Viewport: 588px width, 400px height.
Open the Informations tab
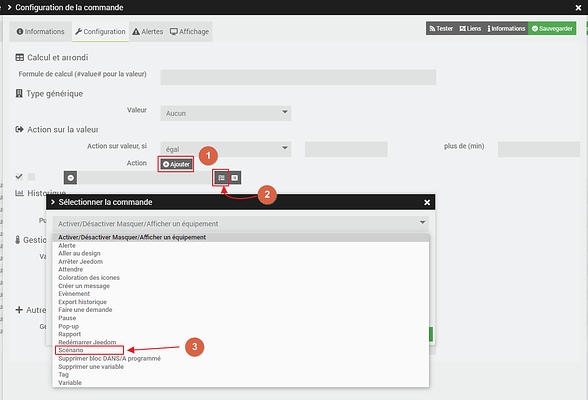tap(40, 31)
